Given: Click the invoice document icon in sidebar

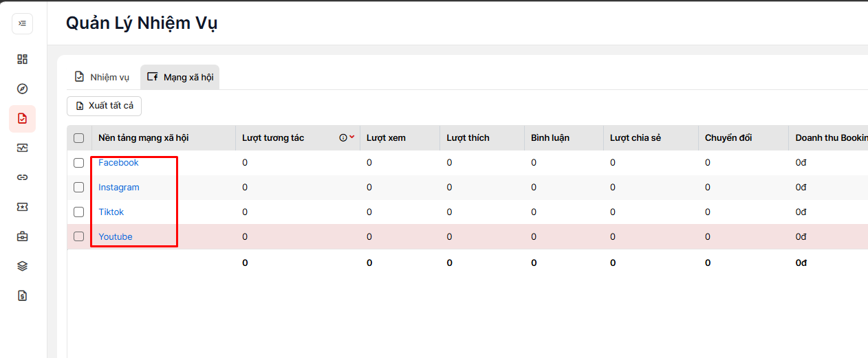Looking at the screenshot, I should (22, 295).
